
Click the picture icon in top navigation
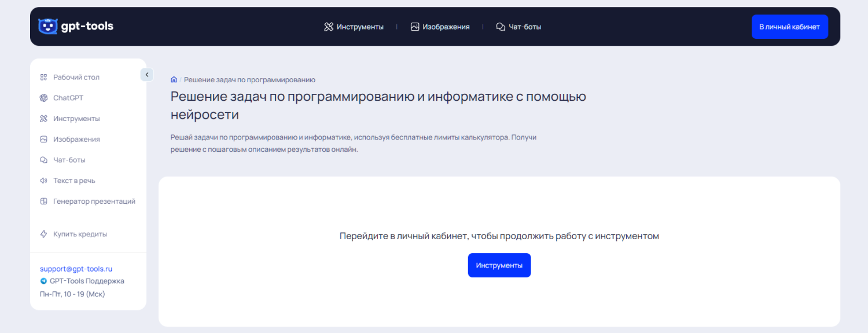click(415, 27)
